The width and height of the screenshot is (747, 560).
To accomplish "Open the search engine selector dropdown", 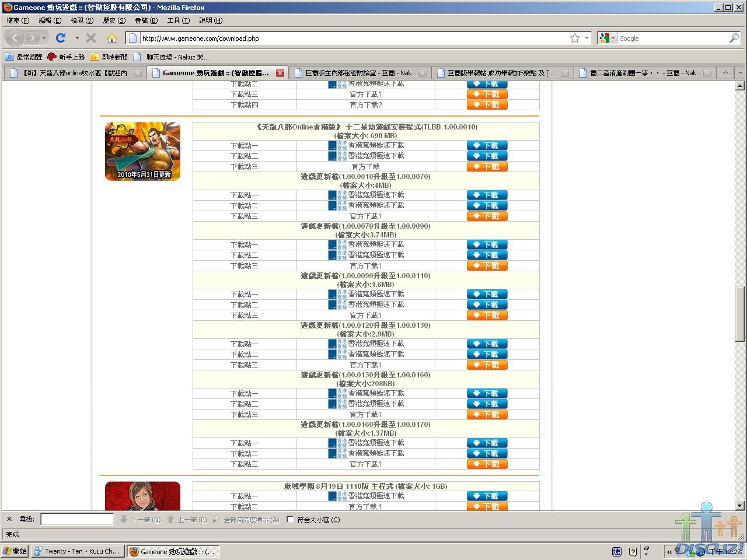I will 607,38.
